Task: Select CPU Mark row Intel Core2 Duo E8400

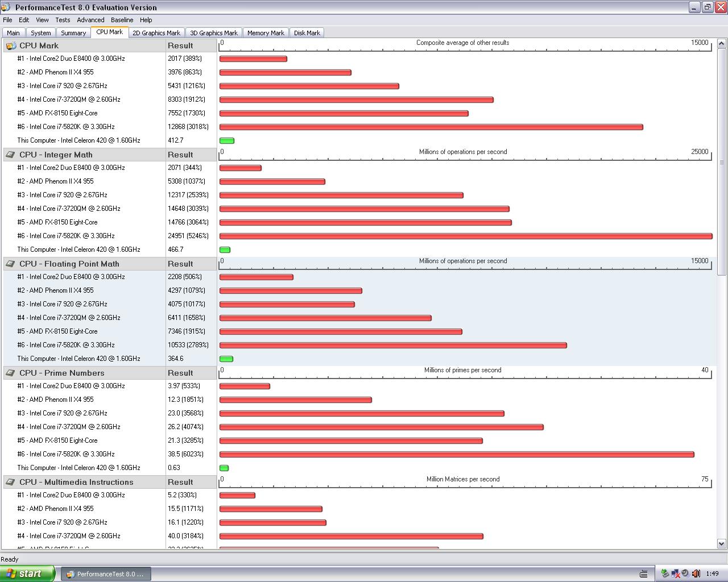Action: pos(71,59)
